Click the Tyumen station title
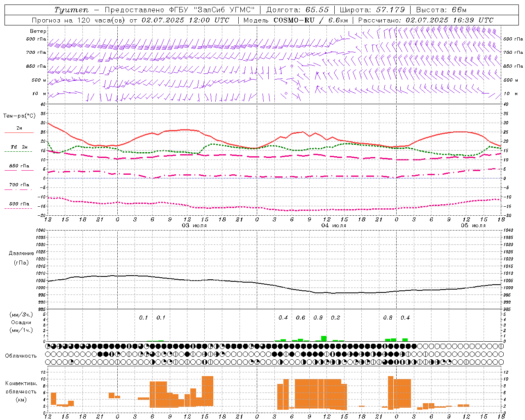The height and width of the screenshot is (420, 525). pyautogui.click(x=71, y=10)
